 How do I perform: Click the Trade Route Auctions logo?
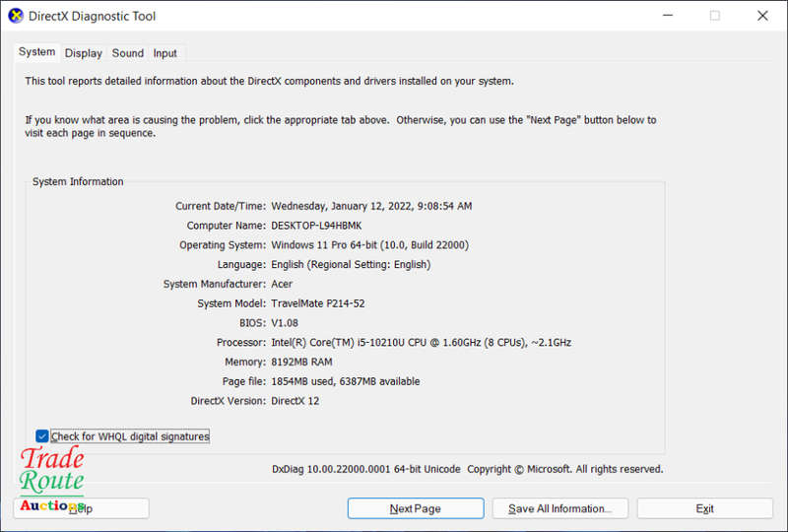[x=52, y=479]
